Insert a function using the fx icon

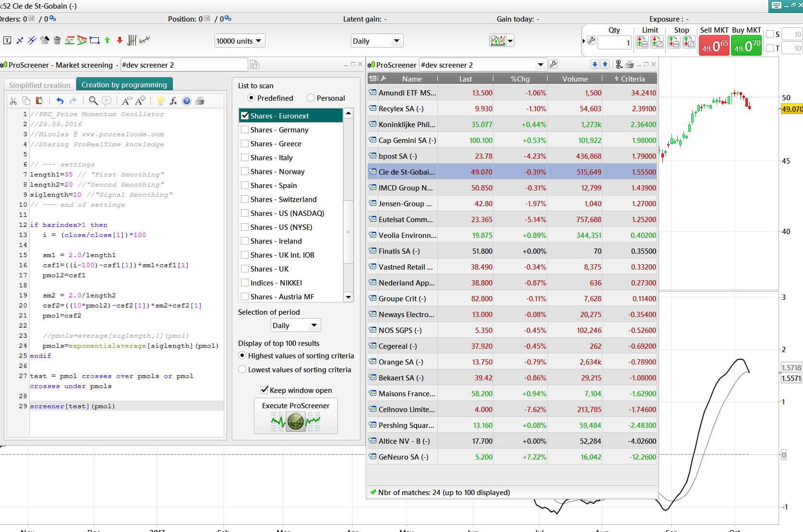(x=173, y=101)
